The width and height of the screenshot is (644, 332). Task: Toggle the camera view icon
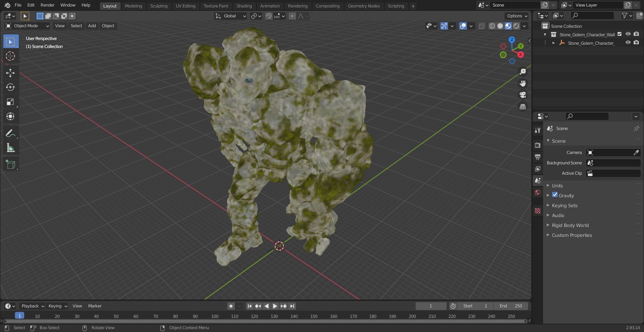coord(522,95)
